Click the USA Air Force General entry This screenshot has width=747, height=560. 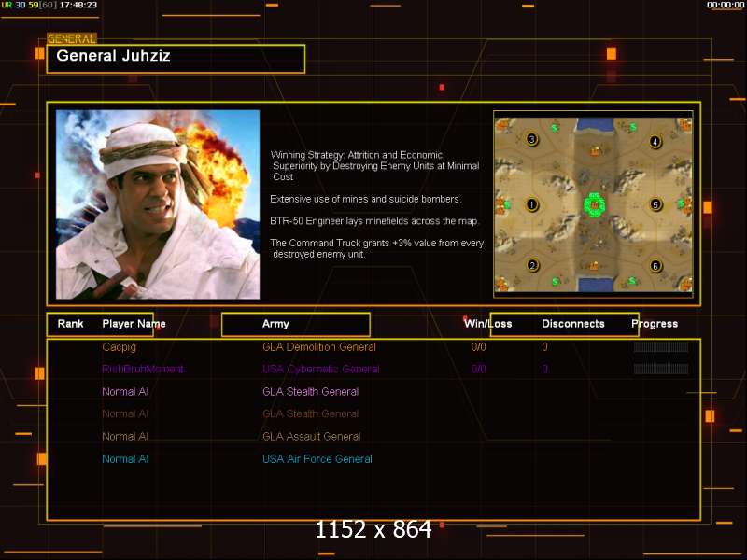click(317, 459)
